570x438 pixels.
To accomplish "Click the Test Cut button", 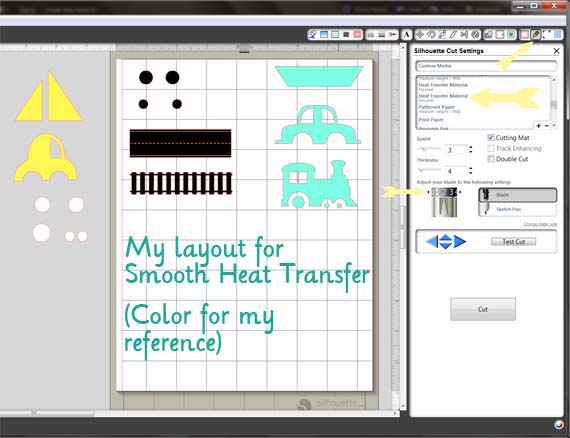I will [x=513, y=241].
